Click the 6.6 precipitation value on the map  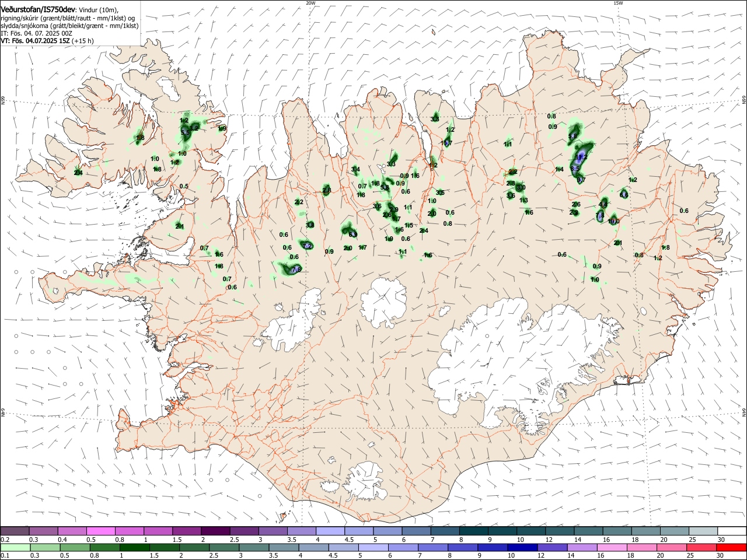624,195
